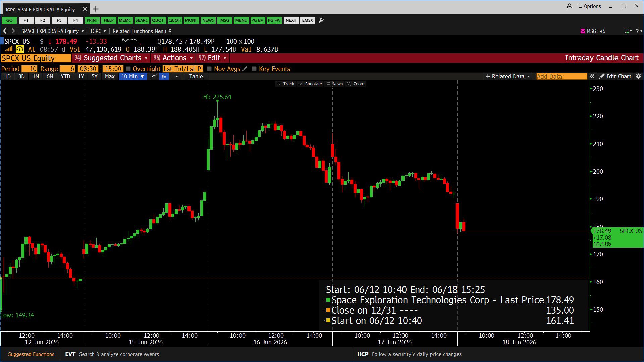
Task: Click the MSG function key
Action: (x=225, y=20)
